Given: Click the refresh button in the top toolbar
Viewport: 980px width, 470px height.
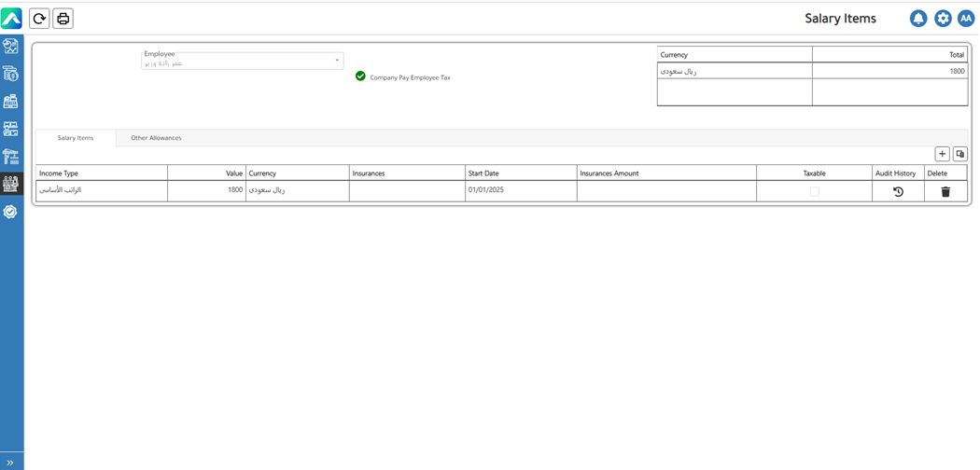Looking at the screenshot, I should (x=39, y=19).
